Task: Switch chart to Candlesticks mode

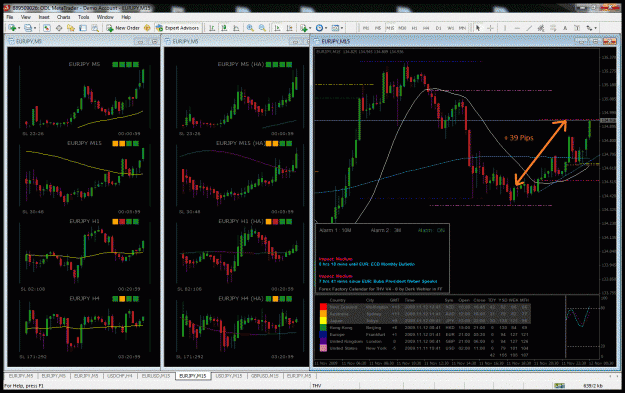Action: click(x=224, y=28)
